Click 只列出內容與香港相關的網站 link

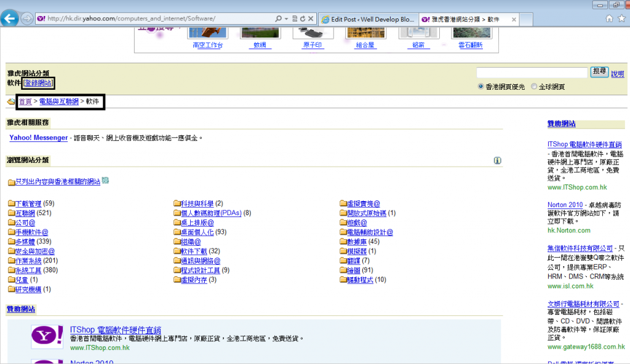pyautogui.click(x=58, y=181)
